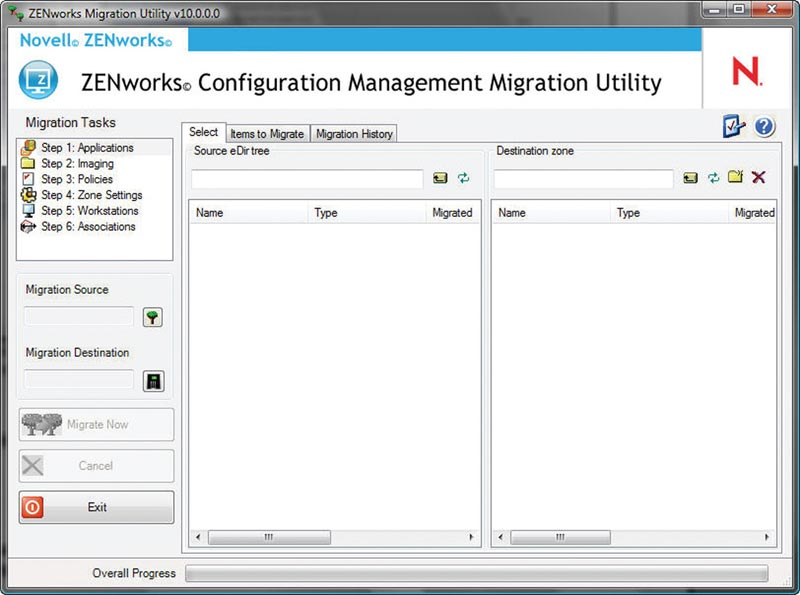Click the Imaging folder icon
The width and height of the screenshot is (800, 595).
(x=28, y=163)
